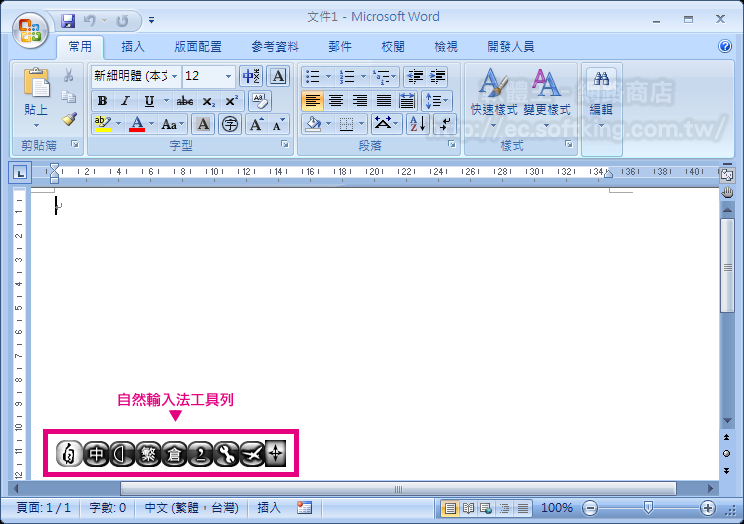Toggle the 繁 traditional Chinese IME button
The width and height of the screenshot is (744, 524).
(x=148, y=455)
